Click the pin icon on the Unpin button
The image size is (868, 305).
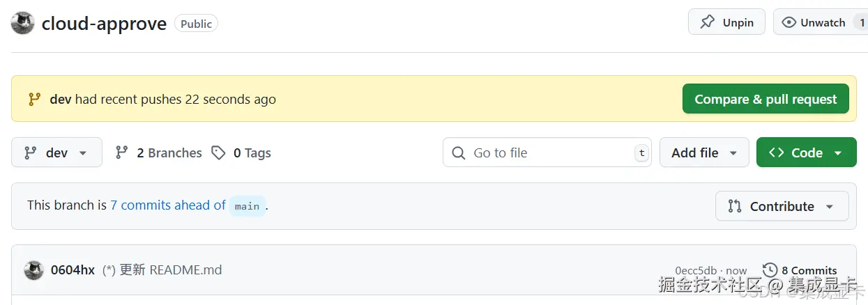708,22
